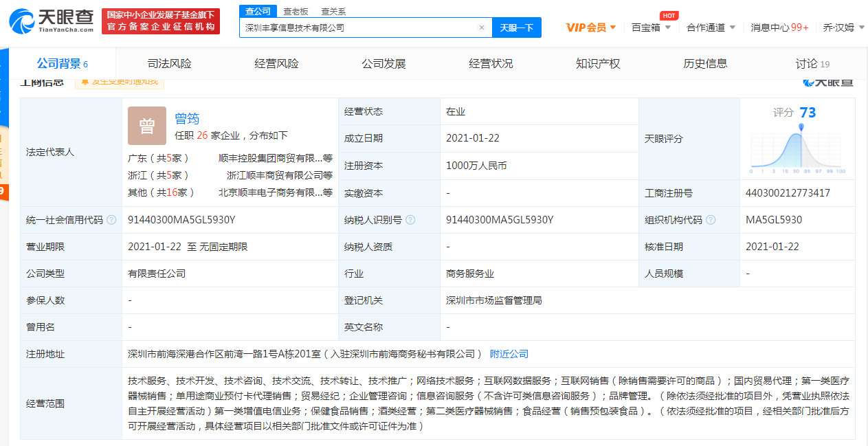The image size is (868, 446).
Task: Select the 深圳市市场监督管理局 registration authority
Action: [x=494, y=300]
